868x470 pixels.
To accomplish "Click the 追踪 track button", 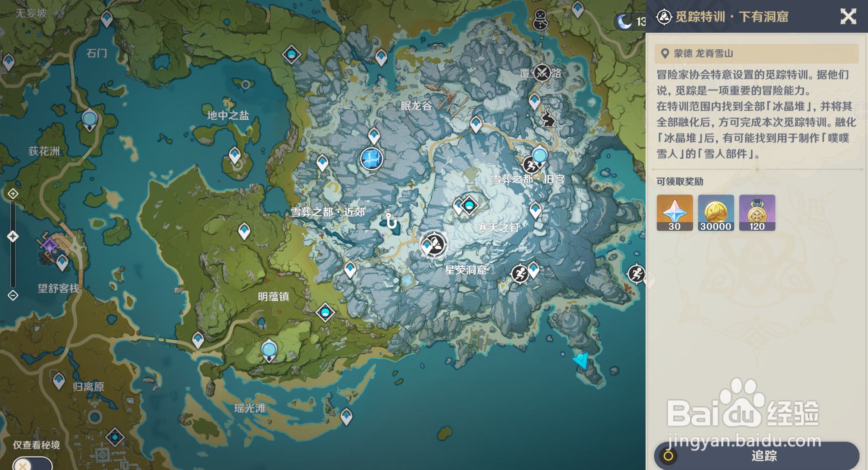I will tap(756, 456).
